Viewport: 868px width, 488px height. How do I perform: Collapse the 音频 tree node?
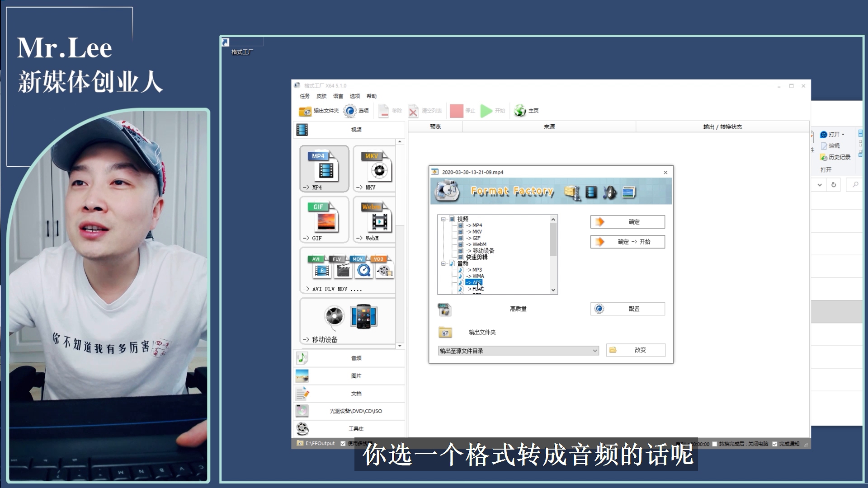[443, 263]
